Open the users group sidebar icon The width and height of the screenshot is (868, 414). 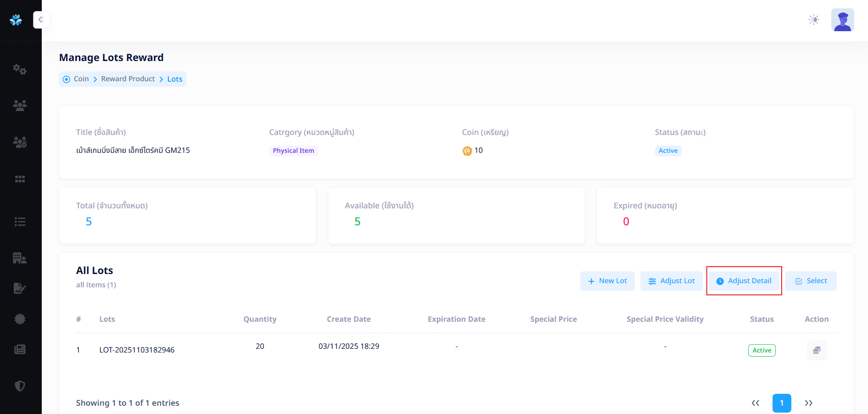[x=20, y=106]
